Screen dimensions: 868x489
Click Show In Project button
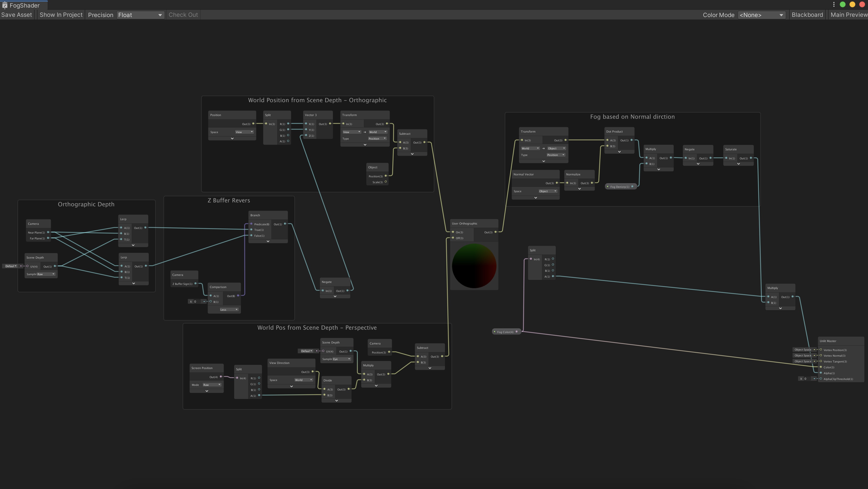pyautogui.click(x=61, y=15)
